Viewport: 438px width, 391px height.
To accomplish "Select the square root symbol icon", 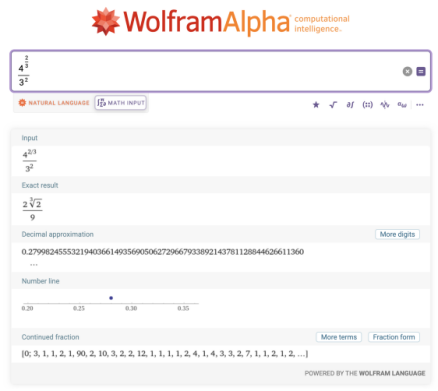I will [333, 105].
